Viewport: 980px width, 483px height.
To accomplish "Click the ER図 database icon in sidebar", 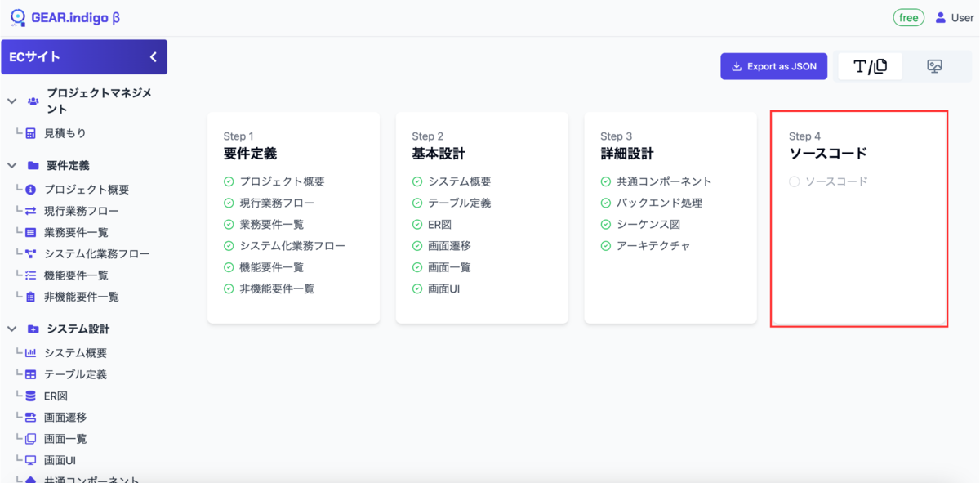I will point(30,396).
